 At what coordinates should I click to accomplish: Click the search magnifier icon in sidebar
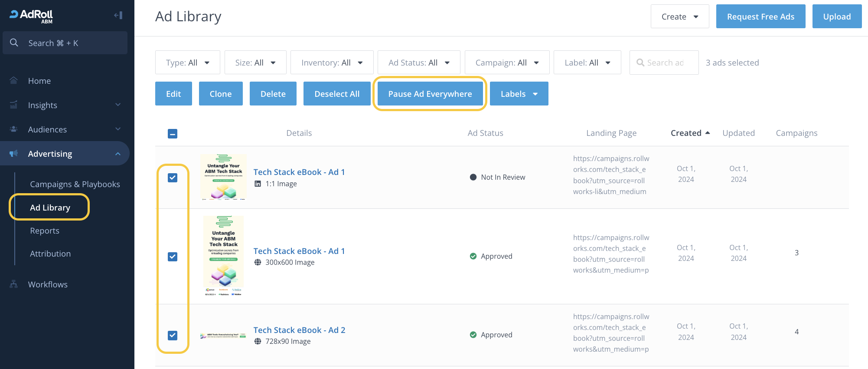(x=14, y=43)
